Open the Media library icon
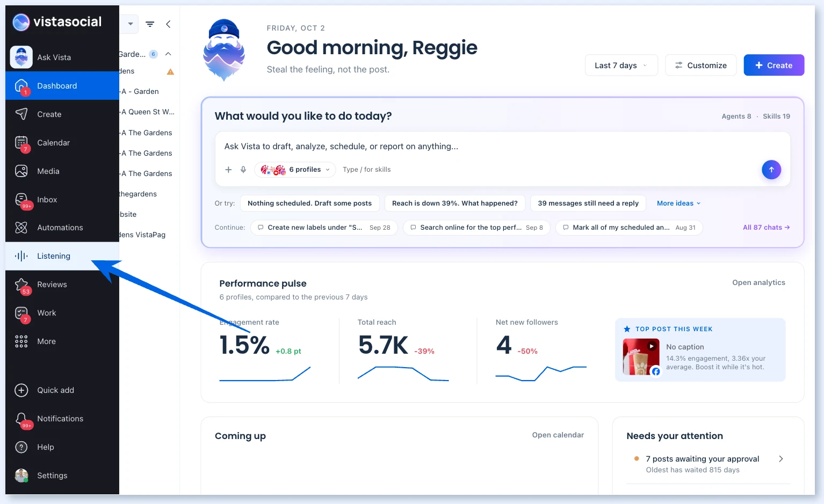Image resolution: width=824 pixels, height=504 pixels. click(x=21, y=171)
